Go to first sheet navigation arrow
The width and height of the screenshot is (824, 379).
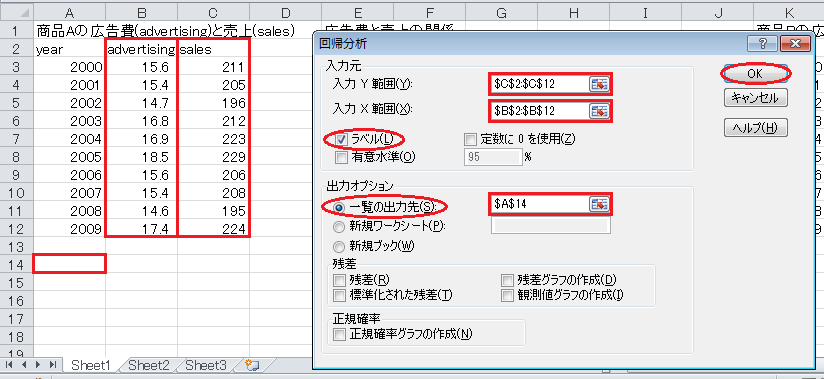[10, 364]
